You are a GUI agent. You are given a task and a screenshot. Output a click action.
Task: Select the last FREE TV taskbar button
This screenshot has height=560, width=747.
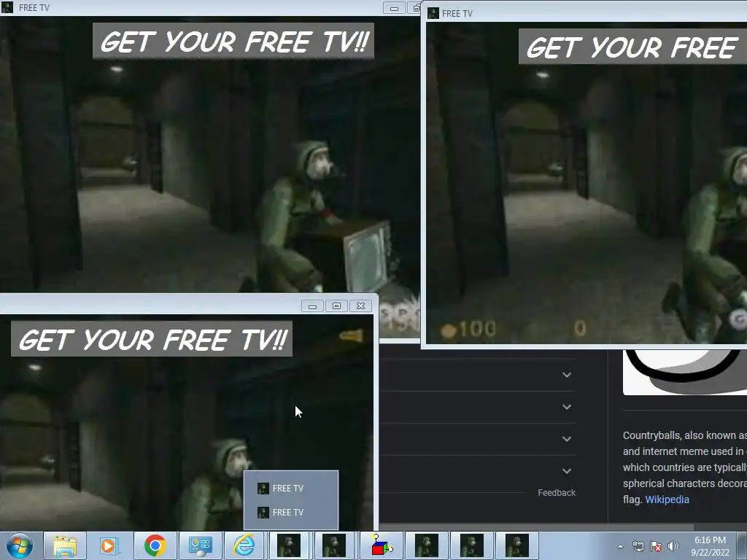click(517, 545)
